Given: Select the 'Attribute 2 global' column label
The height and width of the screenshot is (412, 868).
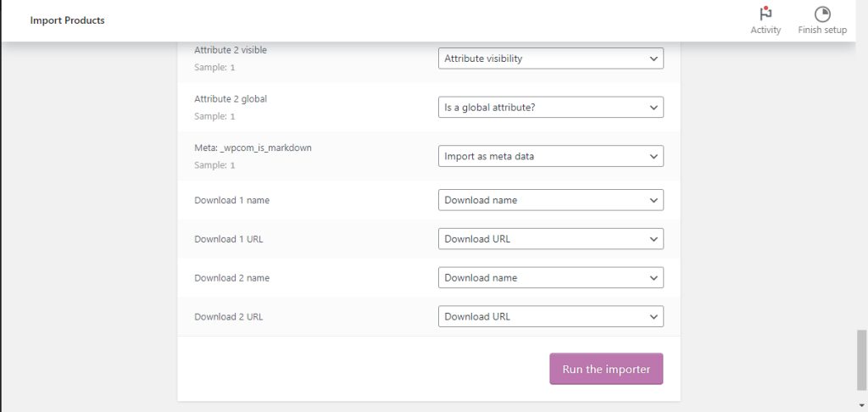Looking at the screenshot, I should pos(231,98).
